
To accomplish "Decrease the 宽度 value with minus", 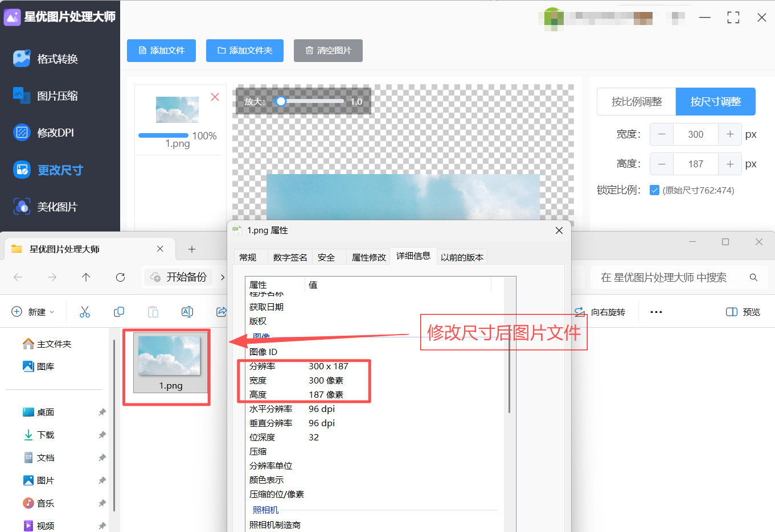I will point(662,134).
